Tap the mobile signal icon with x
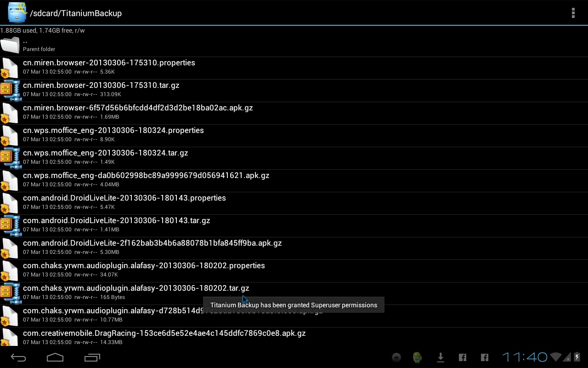588x368 pixels. point(567,357)
